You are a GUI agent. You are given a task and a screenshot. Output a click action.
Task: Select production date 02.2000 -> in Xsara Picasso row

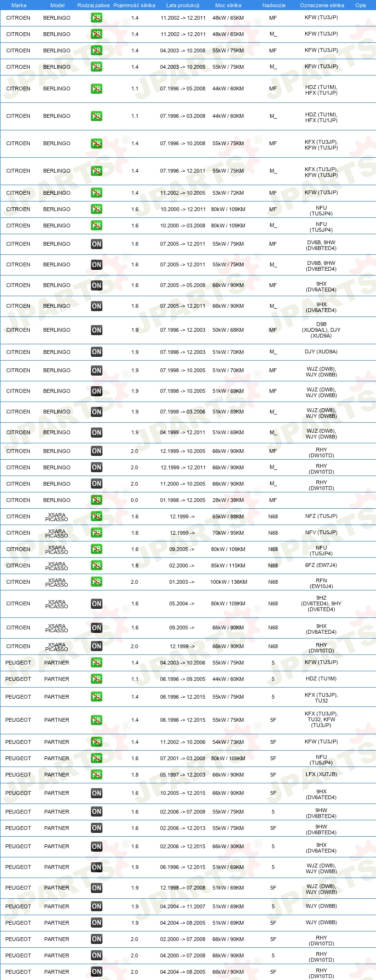[x=182, y=565]
